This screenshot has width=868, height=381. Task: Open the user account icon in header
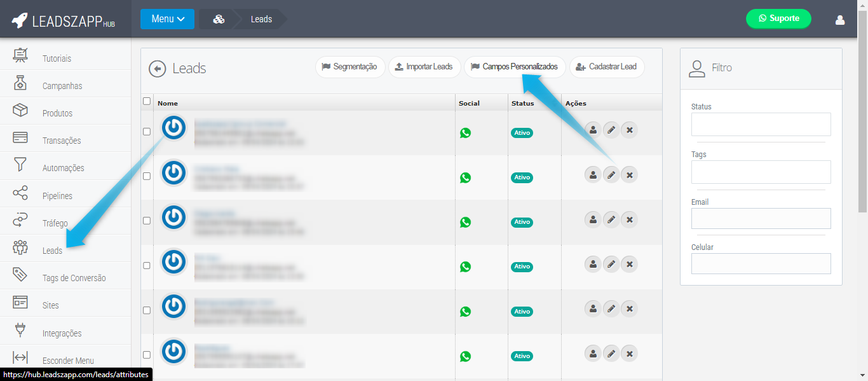click(x=839, y=20)
